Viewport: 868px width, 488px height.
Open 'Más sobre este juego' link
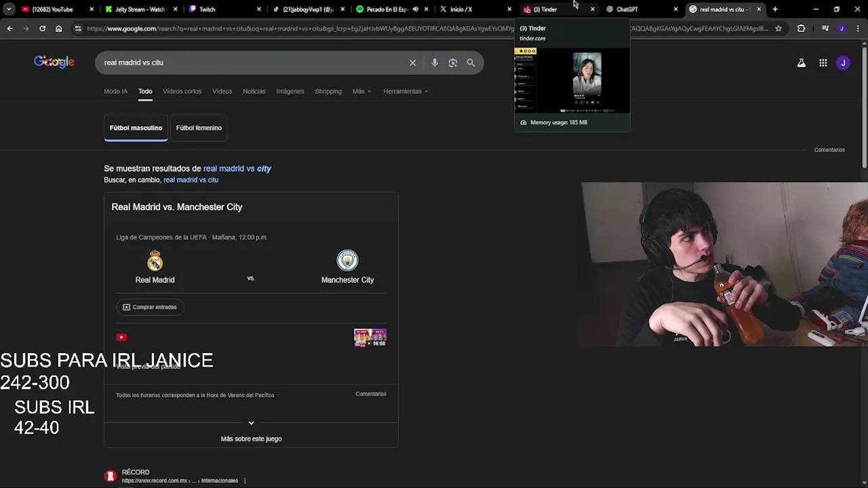coord(251,439)
